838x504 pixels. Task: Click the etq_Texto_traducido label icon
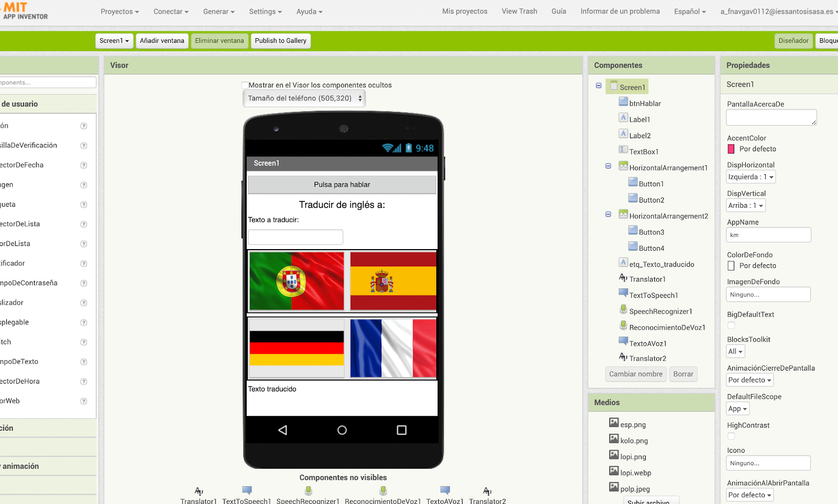(x=623, y=263)
